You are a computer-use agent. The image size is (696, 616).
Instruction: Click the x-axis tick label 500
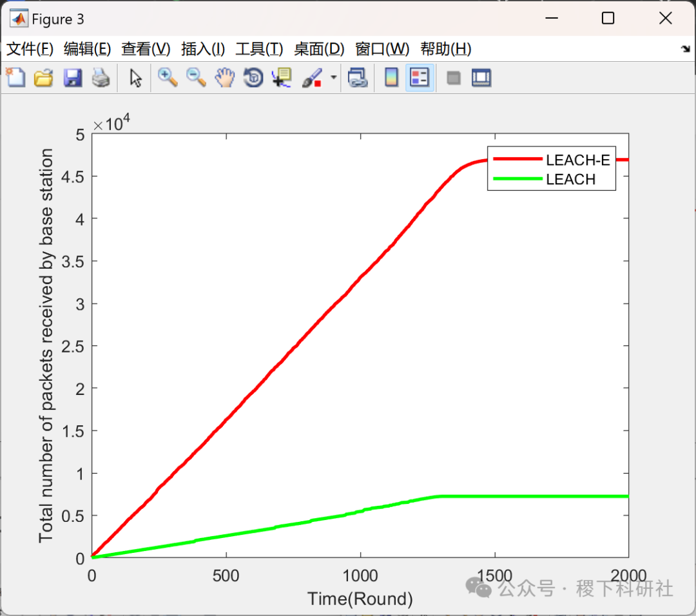pyautogui.click(x=226, y=575)
